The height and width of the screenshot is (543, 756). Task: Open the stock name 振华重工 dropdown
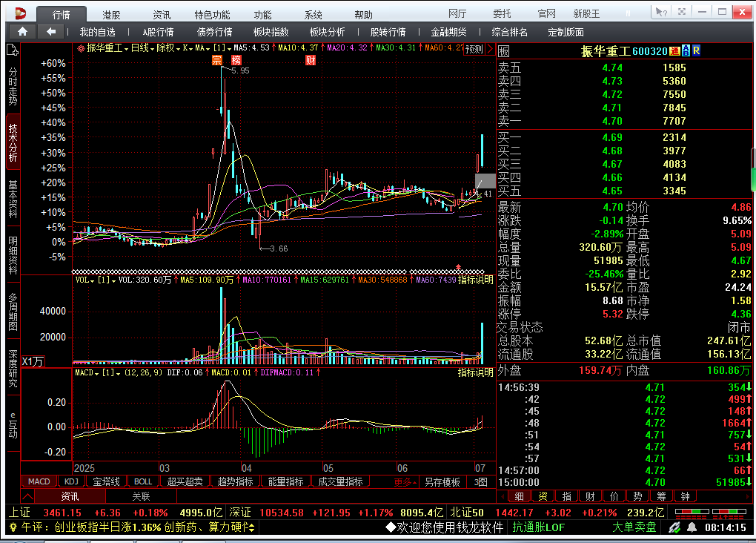point(107,48)
